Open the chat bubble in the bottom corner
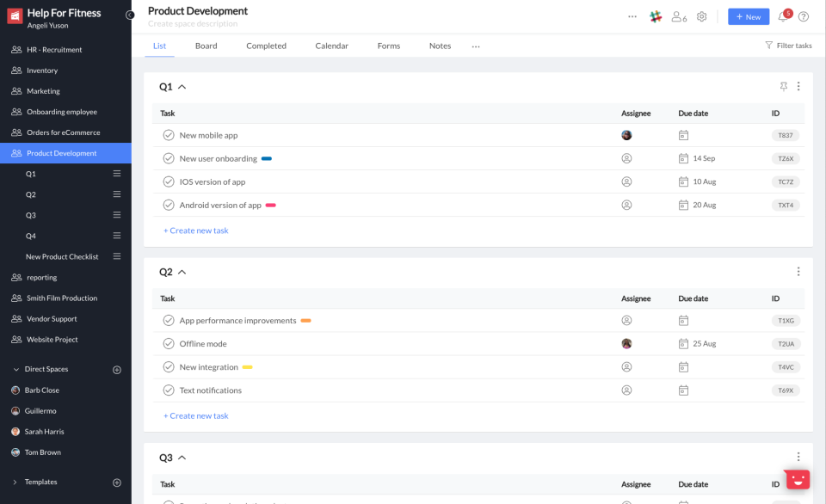Image resolution: width=826 pixels, height=504 pixels. 797,479
